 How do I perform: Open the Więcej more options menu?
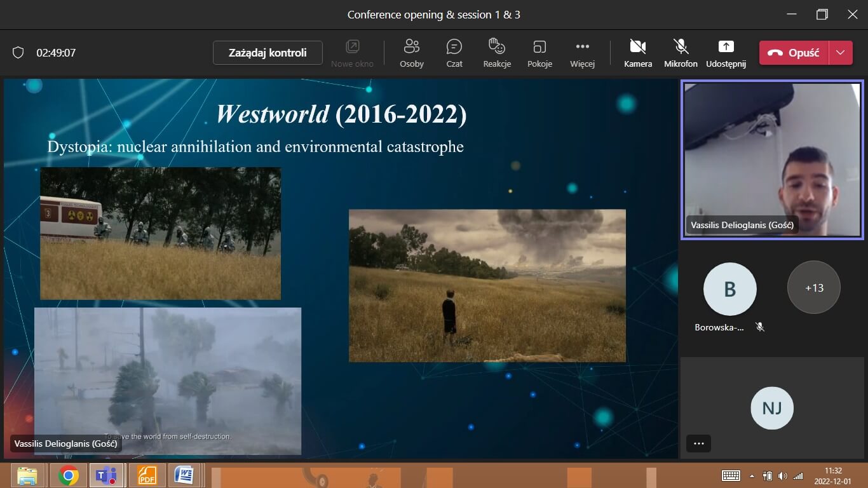pyautogui.click(x=582, y=53)
